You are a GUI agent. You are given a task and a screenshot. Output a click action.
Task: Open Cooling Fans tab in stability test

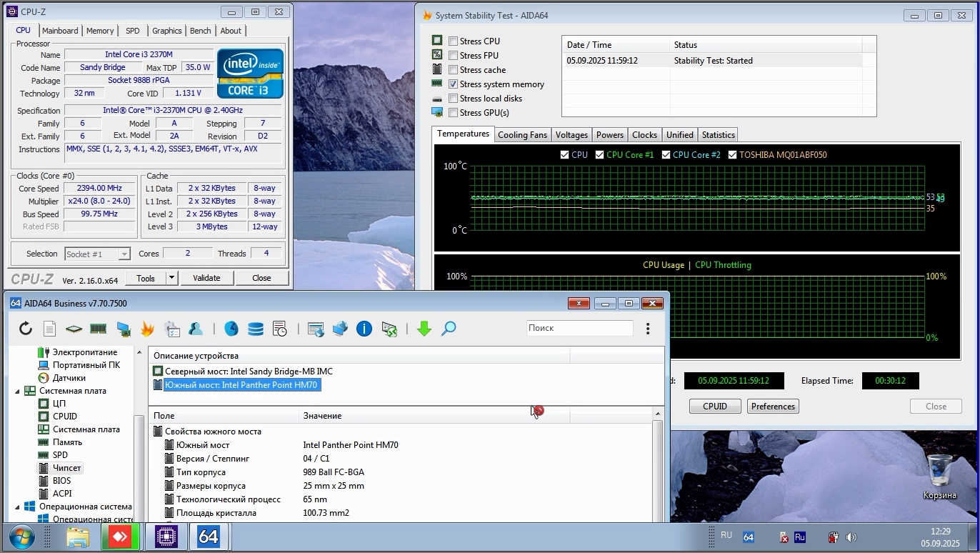click(x=522, y=135)
